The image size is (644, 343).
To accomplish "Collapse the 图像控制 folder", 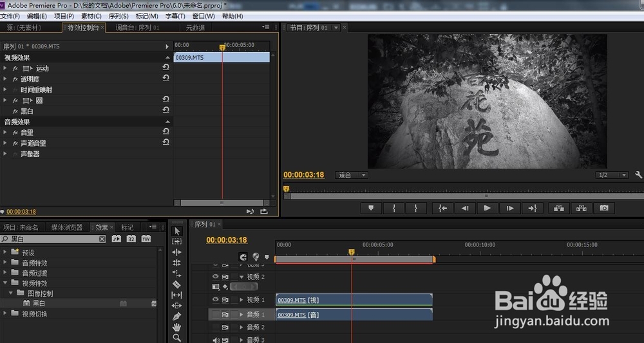I will tap(11, 293).
